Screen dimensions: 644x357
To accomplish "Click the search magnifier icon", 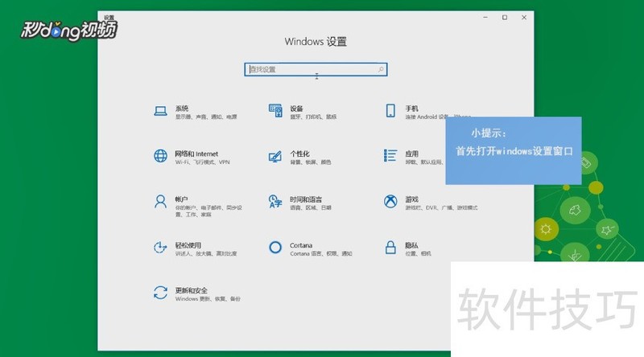I will [381, 69].
